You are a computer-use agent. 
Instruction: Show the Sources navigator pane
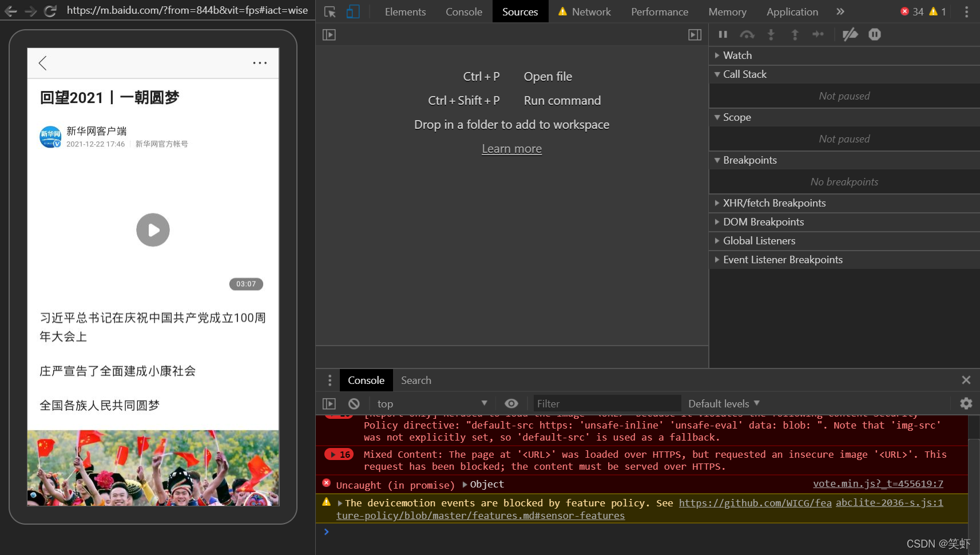(x=329, y=35)
